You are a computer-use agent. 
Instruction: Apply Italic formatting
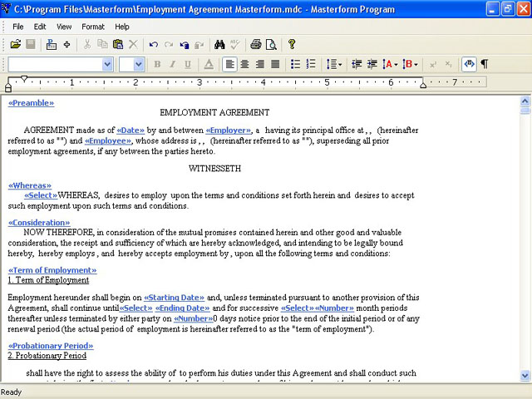[x=172, y=64]
